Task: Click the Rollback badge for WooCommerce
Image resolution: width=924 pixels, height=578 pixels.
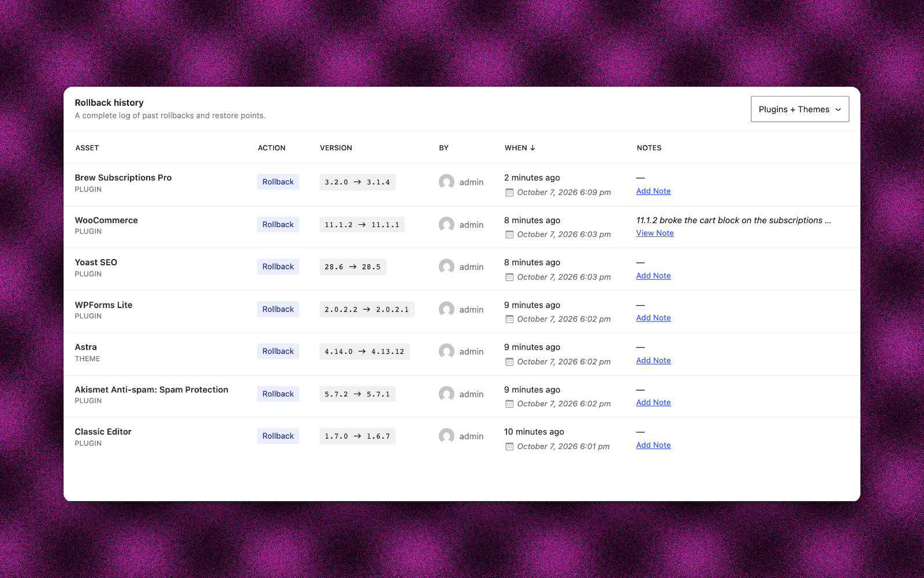Action: [x=278, y=225]
